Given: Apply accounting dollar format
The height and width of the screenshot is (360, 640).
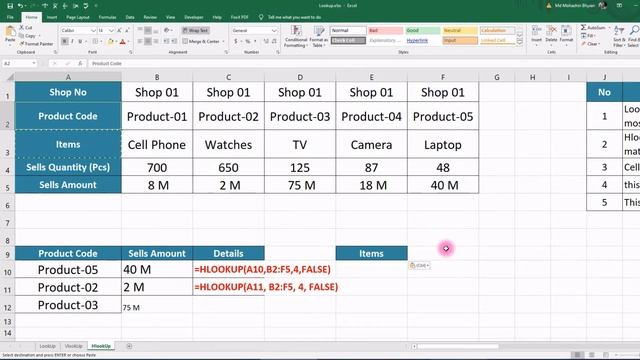Looking at the screenshot, I should [x=236, y=41].
